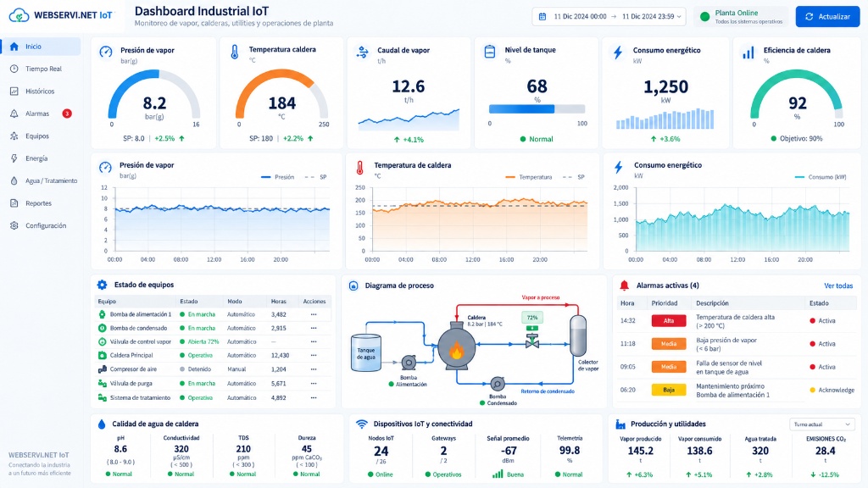868x488 pixels.
Task: Click the Tanque de agua in diagram
Action: [x=366, y=352]
